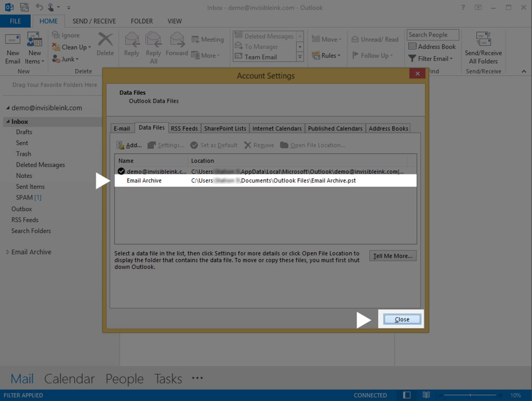Click Remove data file

point(259,145)
